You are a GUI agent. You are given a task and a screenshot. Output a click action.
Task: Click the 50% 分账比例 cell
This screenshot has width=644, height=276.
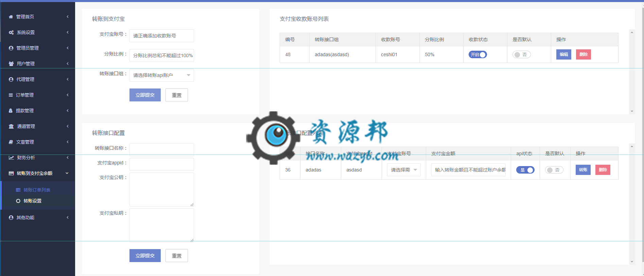point(441,54)
